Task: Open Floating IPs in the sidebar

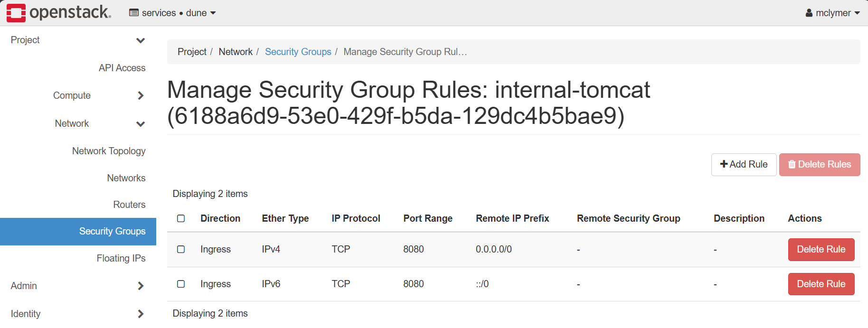Action: [x=121, y=258]
